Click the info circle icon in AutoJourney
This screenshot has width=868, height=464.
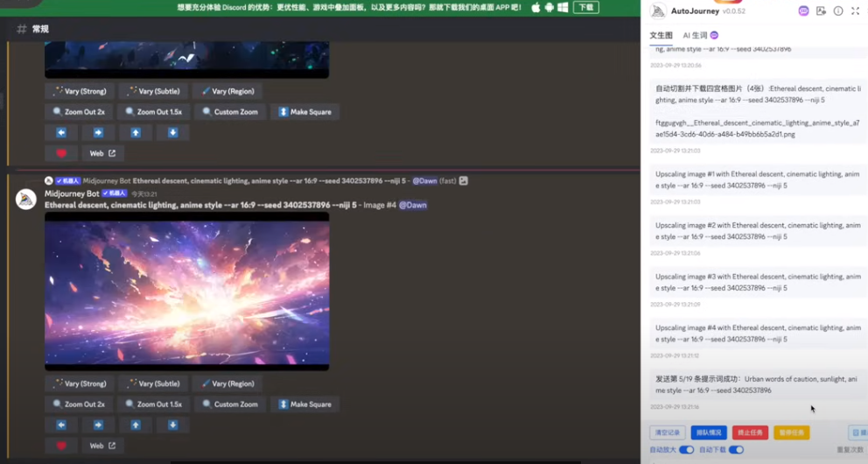pos(838,11)
